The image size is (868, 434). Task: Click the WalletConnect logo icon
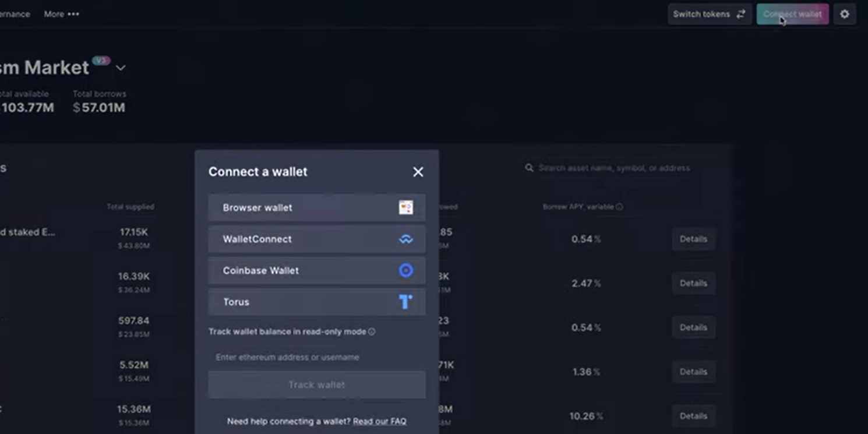405,239
